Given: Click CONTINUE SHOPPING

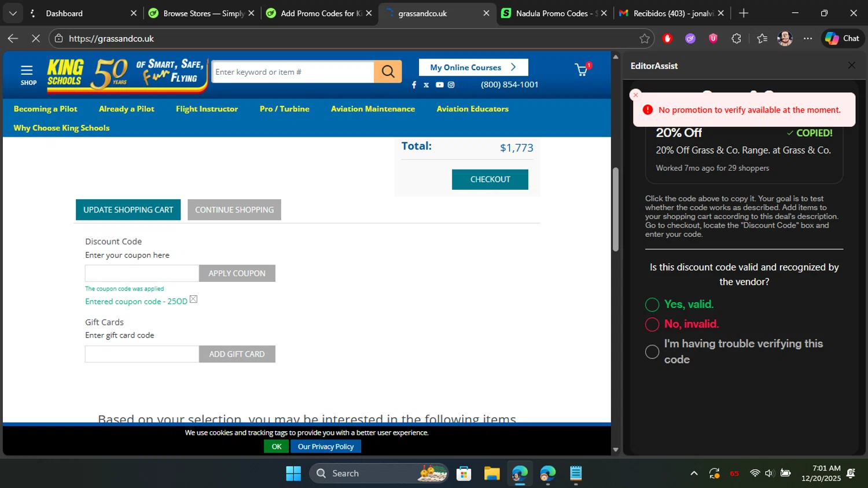Looking at the screenshot, I should coord(234,210).
